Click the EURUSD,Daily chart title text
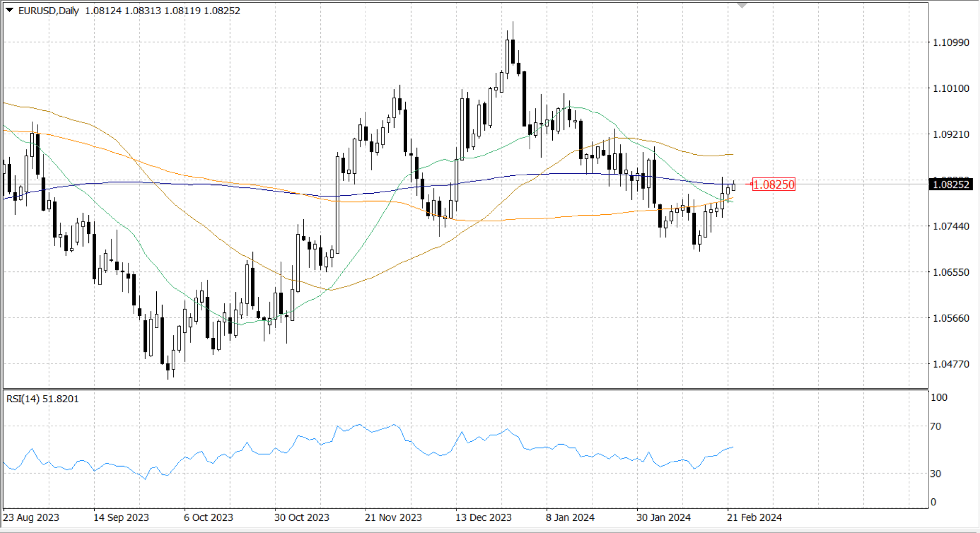980x533 pixels. coord(48,11)
